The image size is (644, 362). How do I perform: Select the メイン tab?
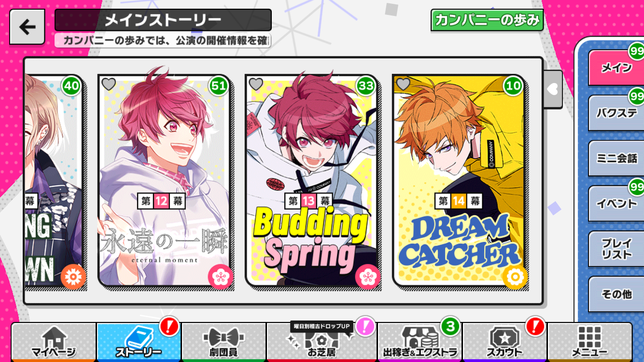616,68
